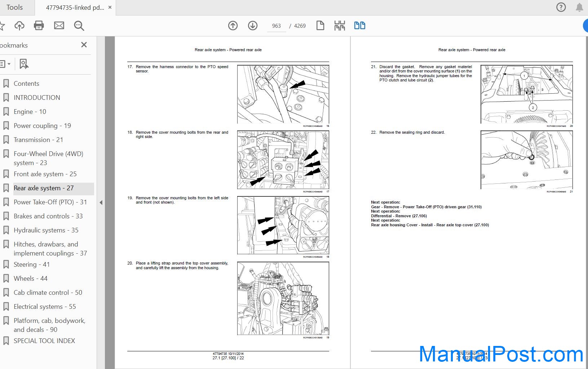The height and width of the screenshot is (369, 588).
Task: Open Power Take-Off (PTO) - 31 bookmark
Action: tap(50, 202)
